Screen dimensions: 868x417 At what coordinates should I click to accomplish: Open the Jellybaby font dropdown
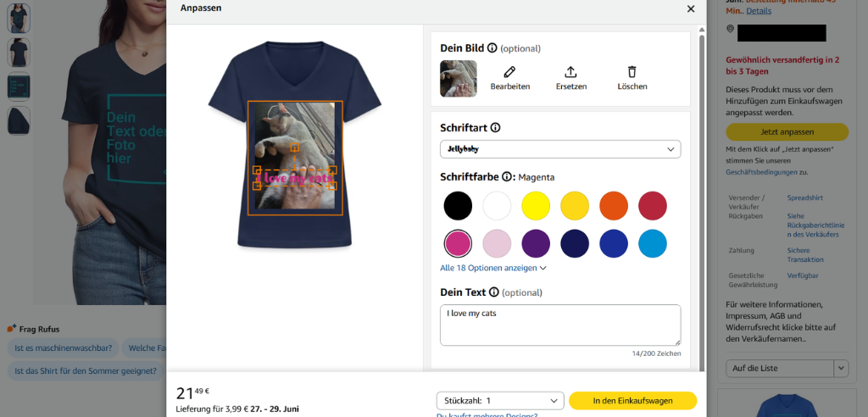[x=560, y=149]
